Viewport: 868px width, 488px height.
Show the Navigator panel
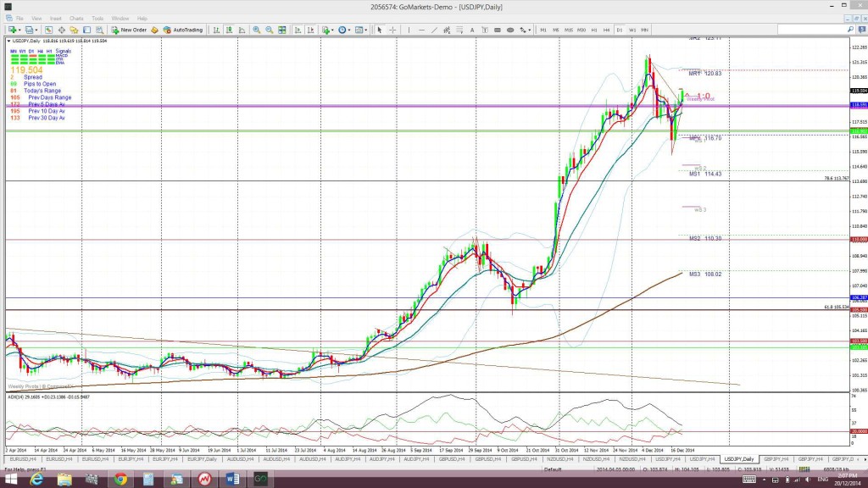[x=74, y=30]
